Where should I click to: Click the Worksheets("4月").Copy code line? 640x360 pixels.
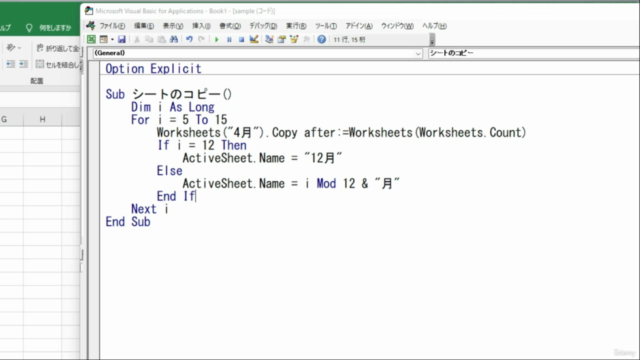(341, 132)
